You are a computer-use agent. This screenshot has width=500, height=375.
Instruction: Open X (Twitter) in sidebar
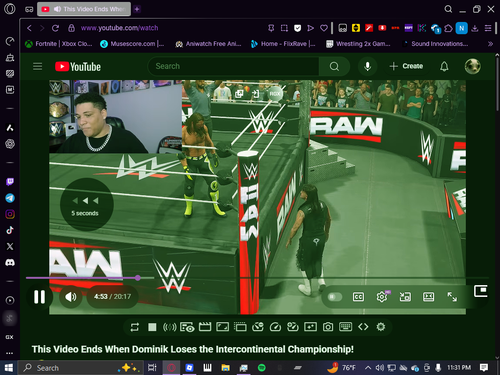[x=10, y=246]
